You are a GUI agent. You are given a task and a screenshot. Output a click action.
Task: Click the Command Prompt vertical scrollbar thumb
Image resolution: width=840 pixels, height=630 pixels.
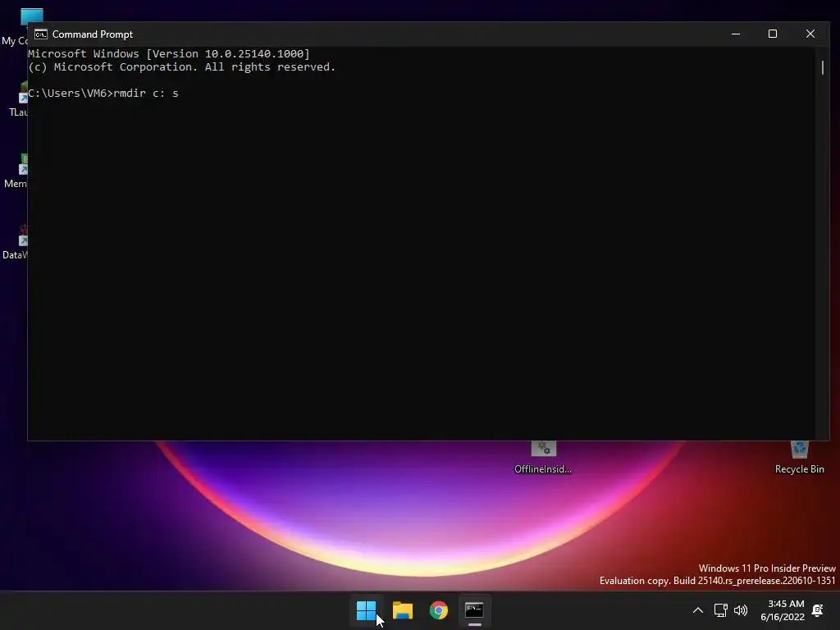click(822, 67)
